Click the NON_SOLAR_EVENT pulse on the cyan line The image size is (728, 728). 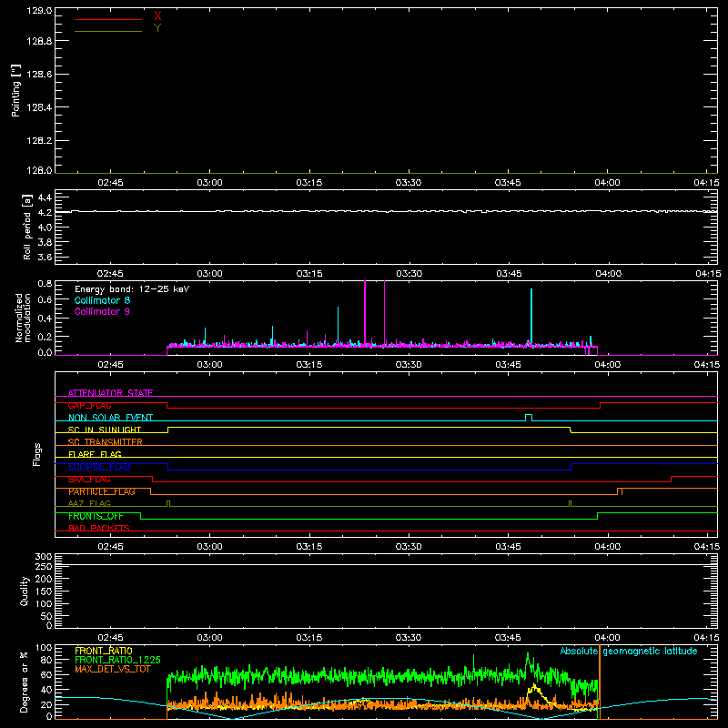[x=529, y=417]
